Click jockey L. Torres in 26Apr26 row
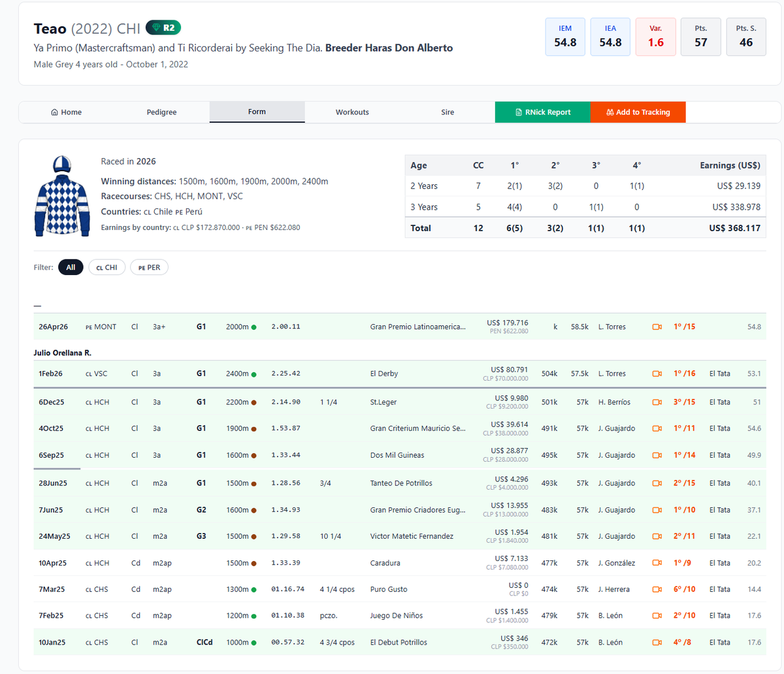The height and width of the screenshot is (674, 784). pos(612,327)
